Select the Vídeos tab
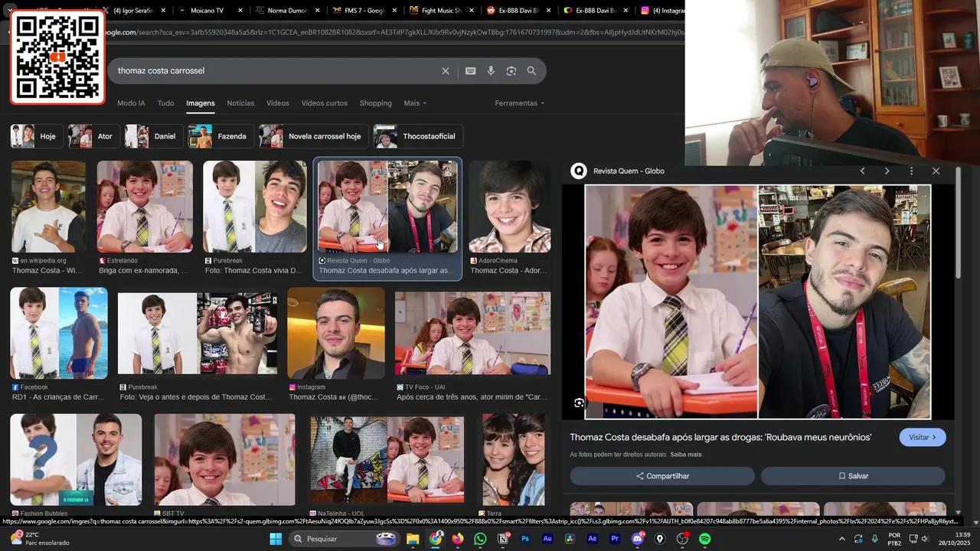The image size is (980, 551). point(278,103)
